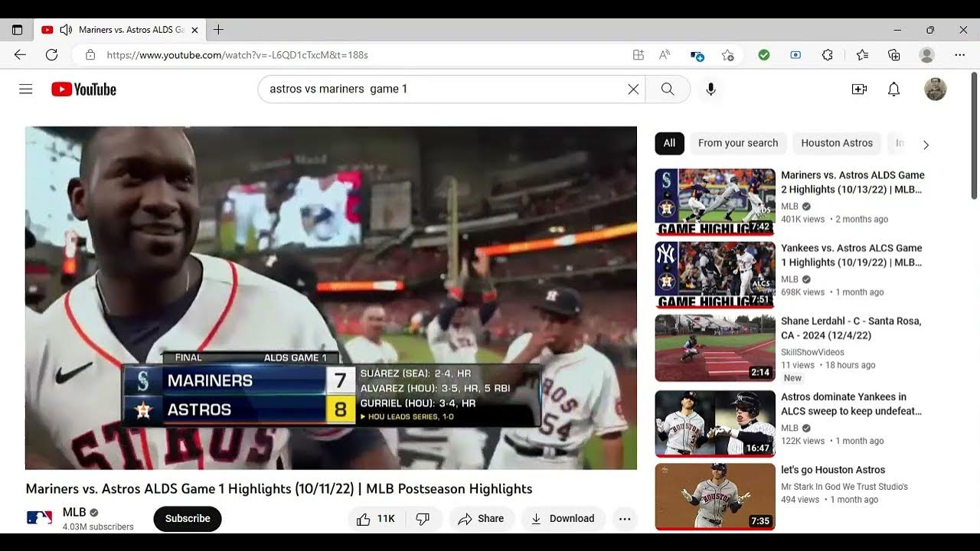Open Shane Lerdahl Santa Rosa video thumbnail
This screenshot has width=980, height=551.
click(x=715, y=348)
